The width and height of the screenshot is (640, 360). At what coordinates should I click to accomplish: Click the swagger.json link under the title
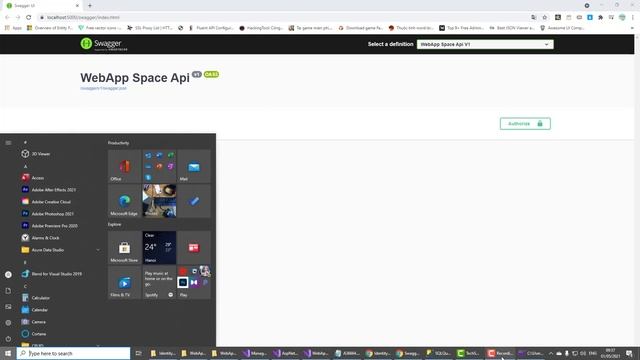(103, 88)
